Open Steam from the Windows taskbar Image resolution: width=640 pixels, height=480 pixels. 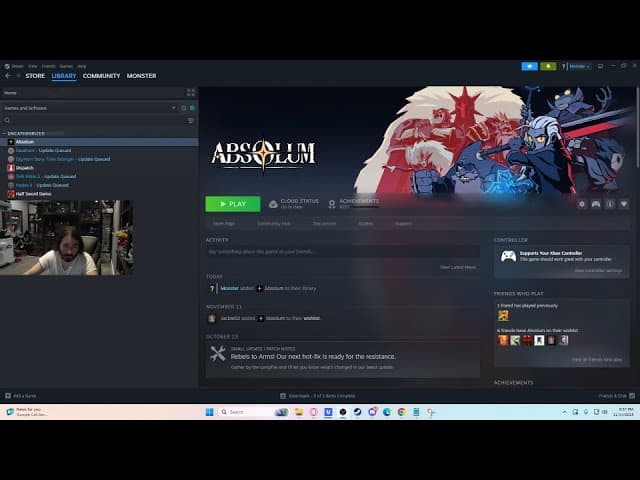click(x=357, y=412)
